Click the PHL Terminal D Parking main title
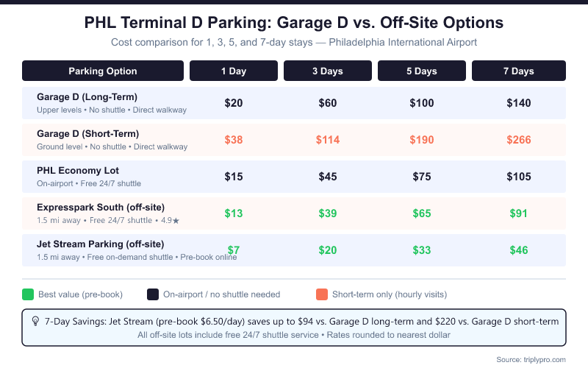 (x=294, y=23)
